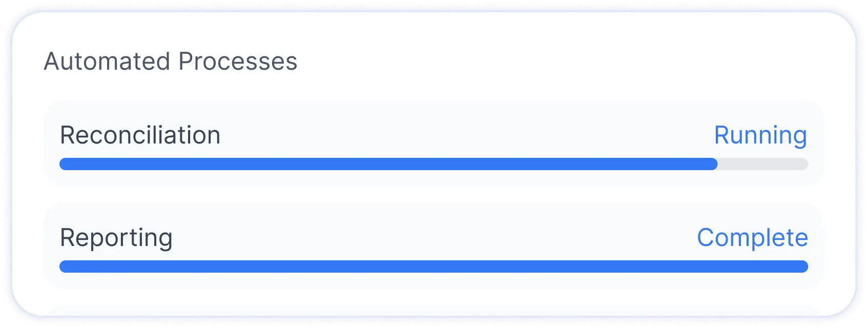Select the Reporting process label
This screenshot has height=328, width=868.
point(116,238)
